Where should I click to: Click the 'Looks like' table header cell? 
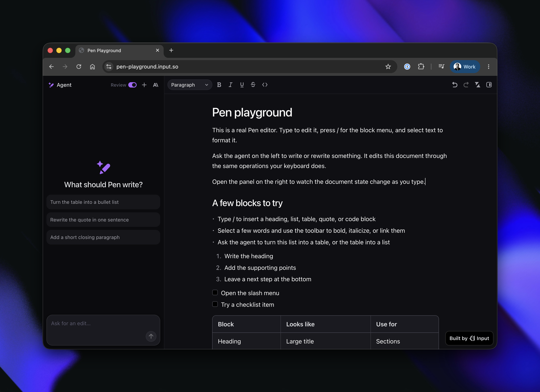click(x=326, y=324)
